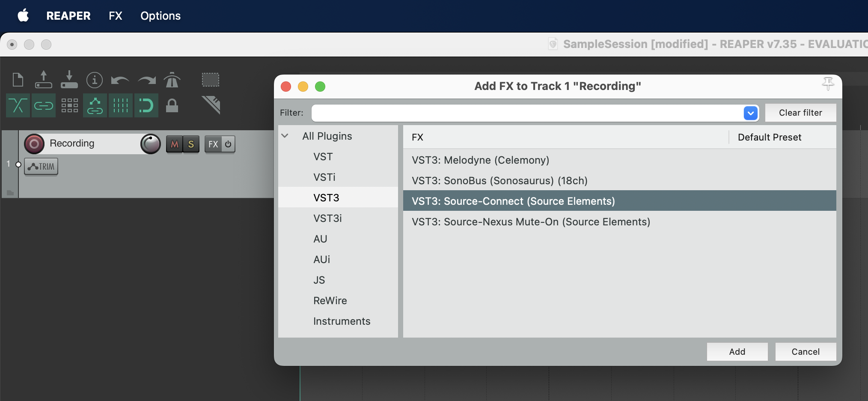The width and height of the screenshot is (868, 401).
Task: Toggle the metronome icon
Action: 172,80
